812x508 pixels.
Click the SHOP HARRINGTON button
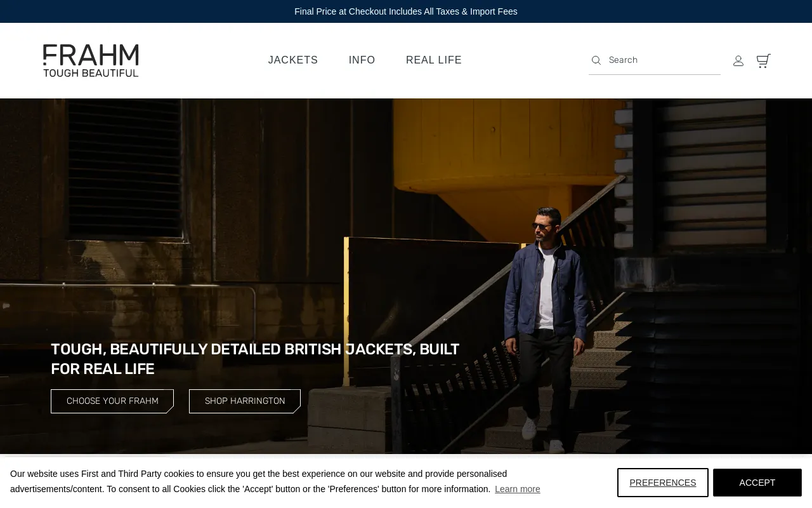coord(245,401)
